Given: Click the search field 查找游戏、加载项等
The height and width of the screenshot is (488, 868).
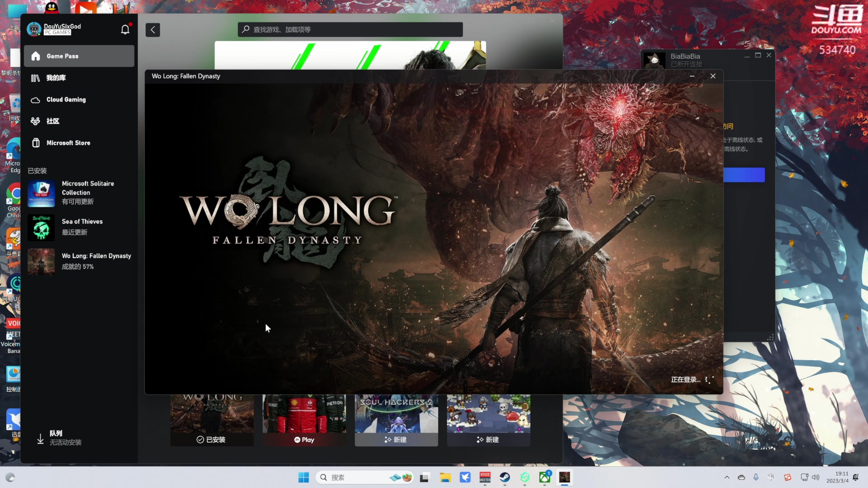Looking at the screenshot, I should click(x=350, y=29).
